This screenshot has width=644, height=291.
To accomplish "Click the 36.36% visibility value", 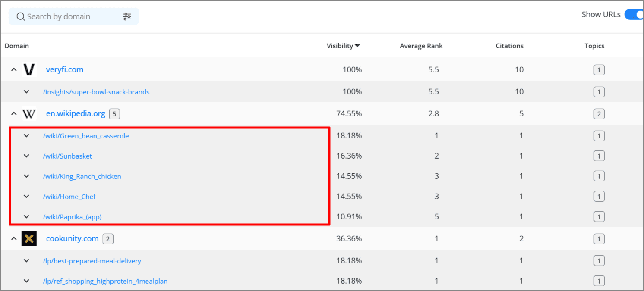I will click(x=349, y=239).
